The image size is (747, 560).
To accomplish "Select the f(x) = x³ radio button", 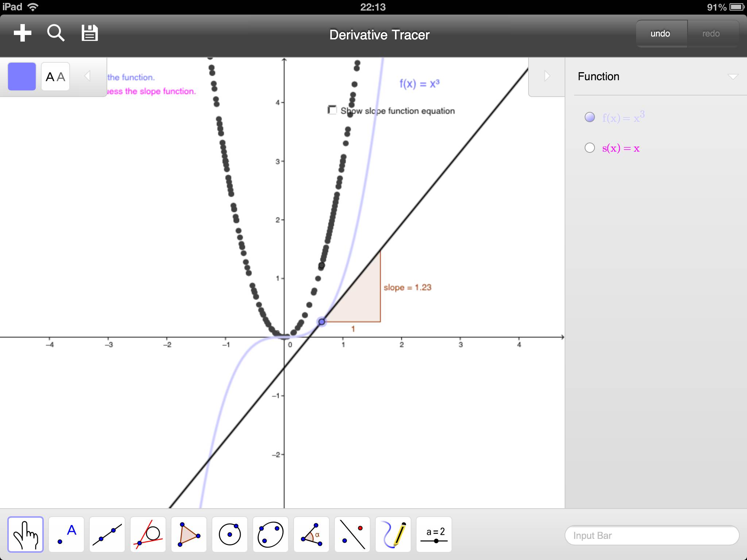I will pos(590,118).
